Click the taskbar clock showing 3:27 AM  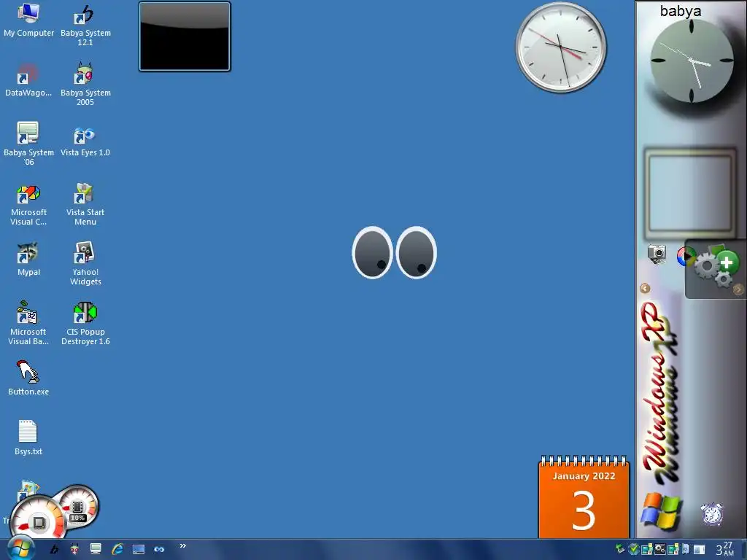[x=724, y=549]
